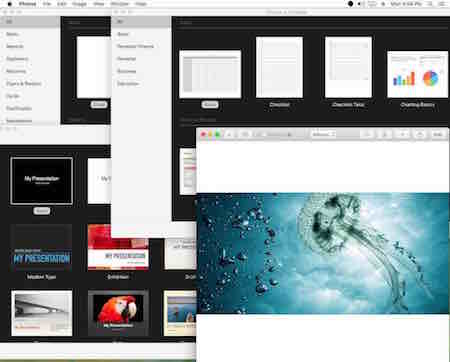Open Spotlight search in menu bar

[x=430, y=4]
